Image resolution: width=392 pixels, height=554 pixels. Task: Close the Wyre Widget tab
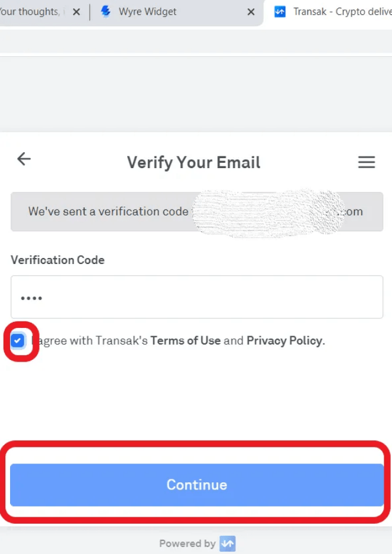coord(251,12)
